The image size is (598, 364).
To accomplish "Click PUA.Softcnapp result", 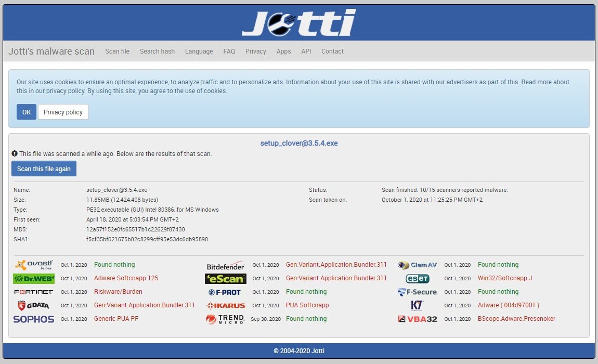I will [x=307, y=305].
